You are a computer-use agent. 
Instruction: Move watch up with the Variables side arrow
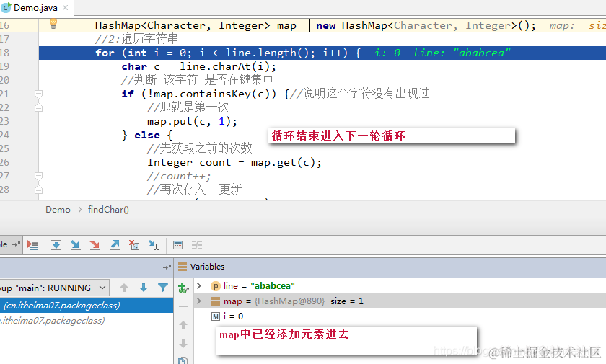pos(183,325)
